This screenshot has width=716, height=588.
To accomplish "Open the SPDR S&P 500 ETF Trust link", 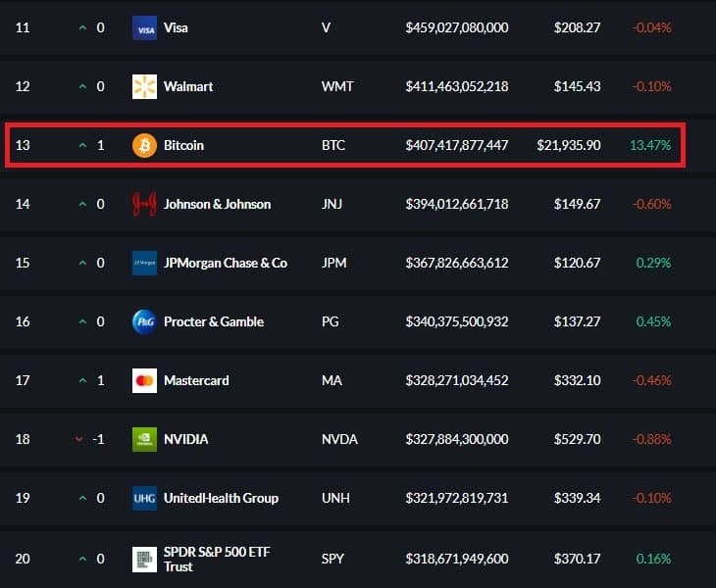I will tap(217, 560).
